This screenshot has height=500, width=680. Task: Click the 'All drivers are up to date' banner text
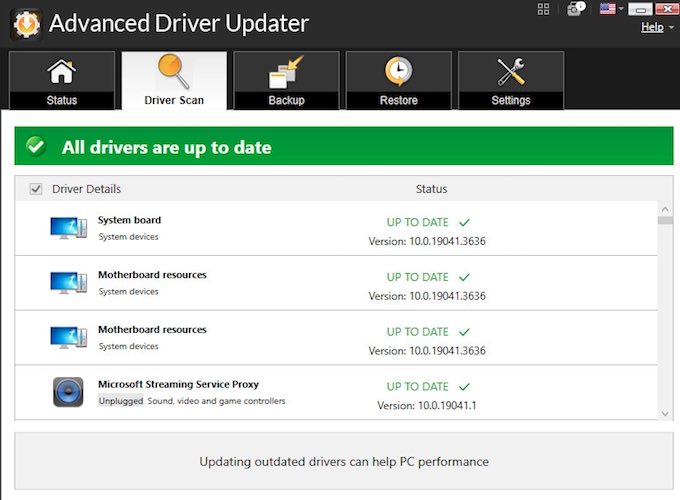(167, 147)
